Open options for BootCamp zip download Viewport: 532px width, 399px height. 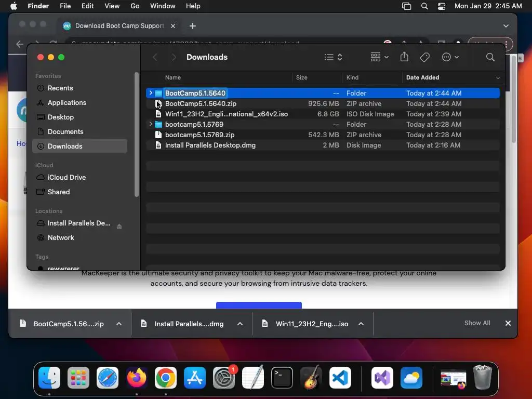click(119, 324)
